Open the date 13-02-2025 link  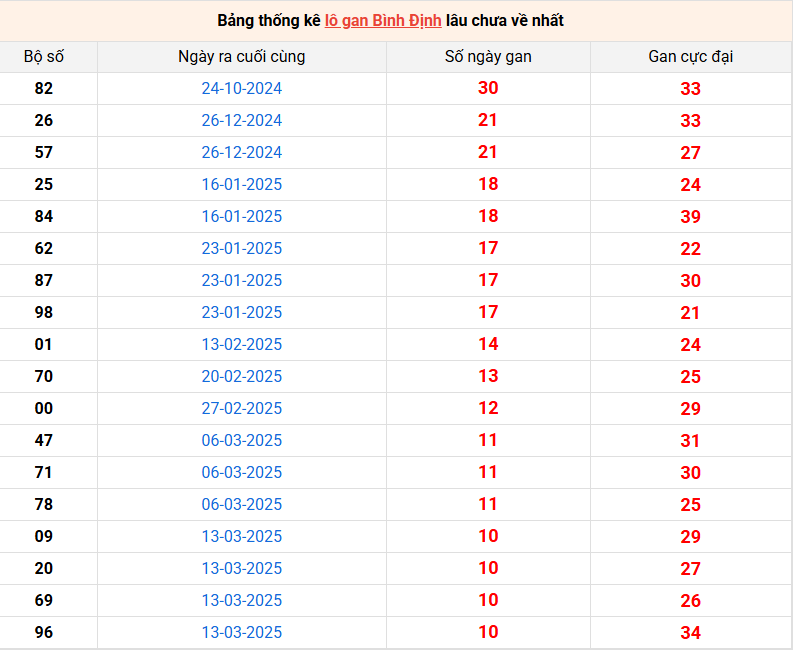(x=242, y=344)
